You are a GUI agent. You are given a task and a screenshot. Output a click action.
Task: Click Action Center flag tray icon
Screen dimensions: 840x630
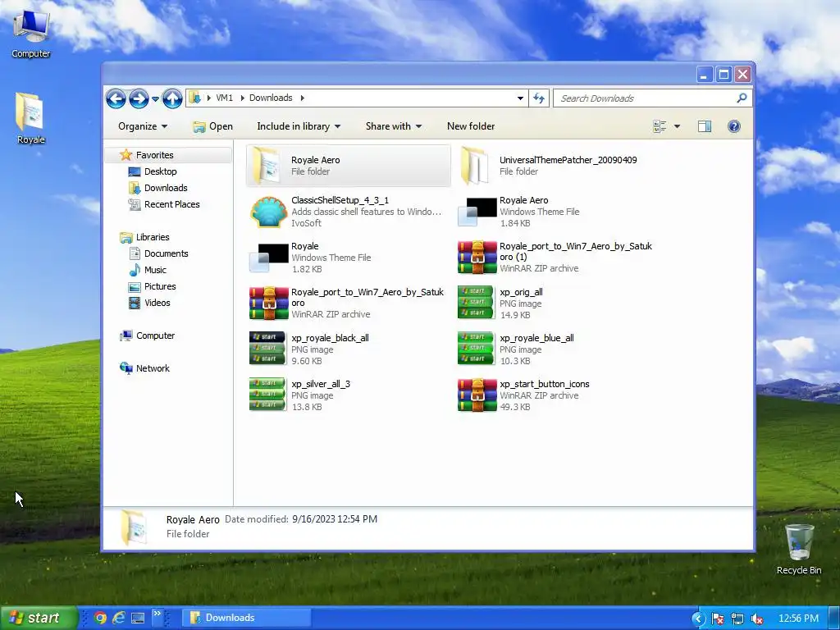[718, 619]
